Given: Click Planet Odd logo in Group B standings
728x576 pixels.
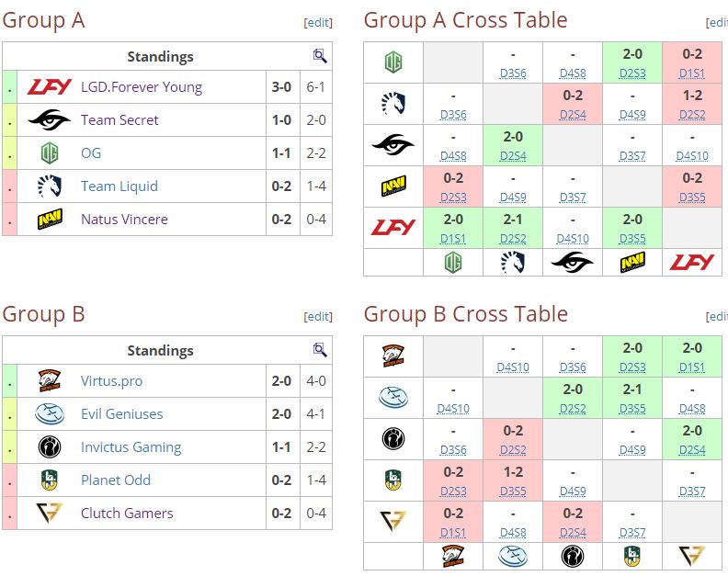Looking at the screenshot, I should pos(49,480).
